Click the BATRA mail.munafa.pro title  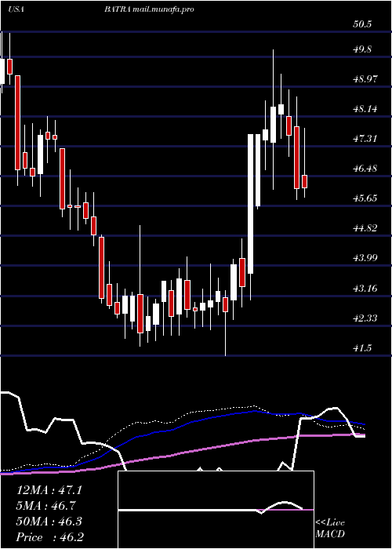coord(149,9)
